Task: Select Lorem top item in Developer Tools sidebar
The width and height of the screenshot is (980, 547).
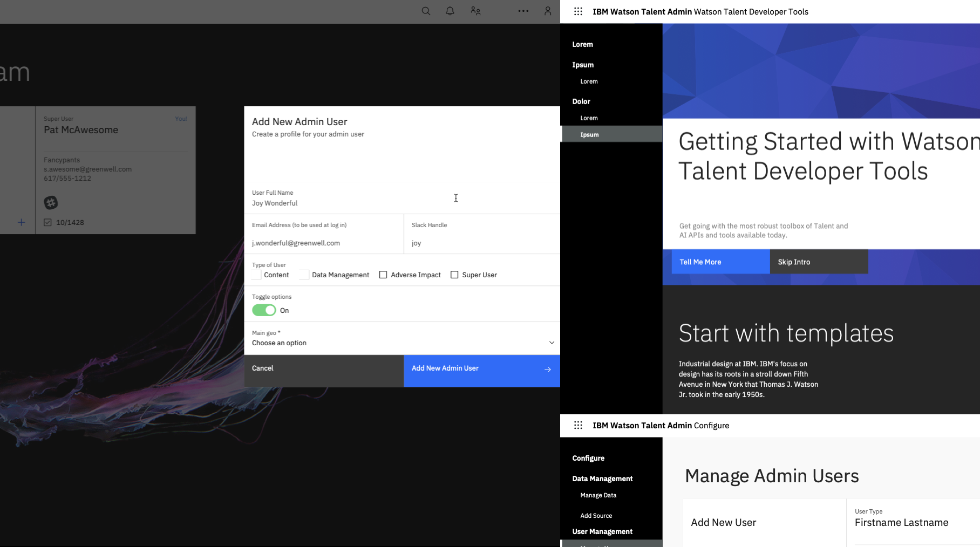Action: [x=582, y=44]
